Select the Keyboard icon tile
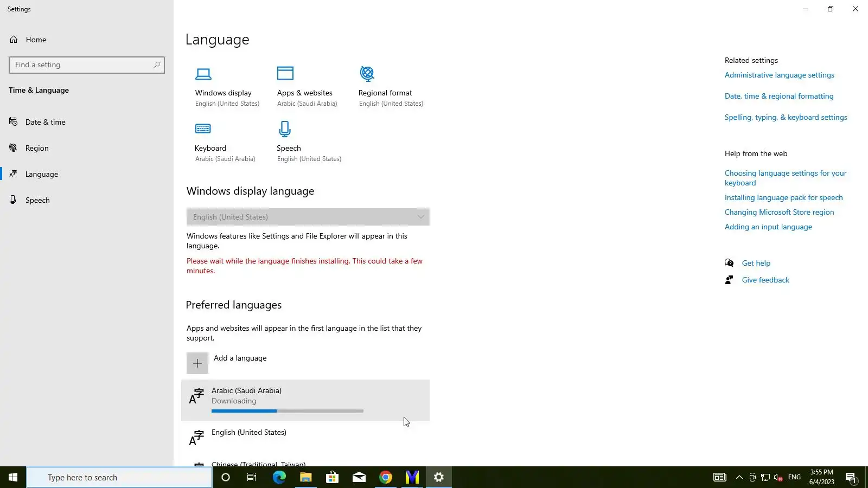 pyautogui.click(x=203, y=129)
